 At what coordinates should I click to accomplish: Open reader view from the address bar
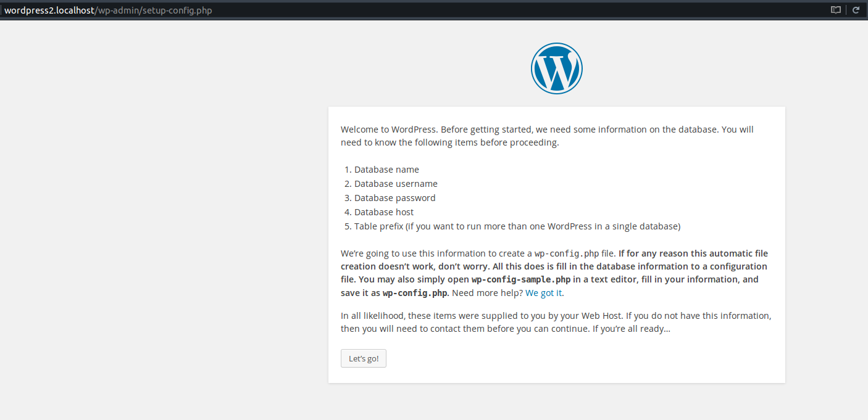tap(836, 10)
